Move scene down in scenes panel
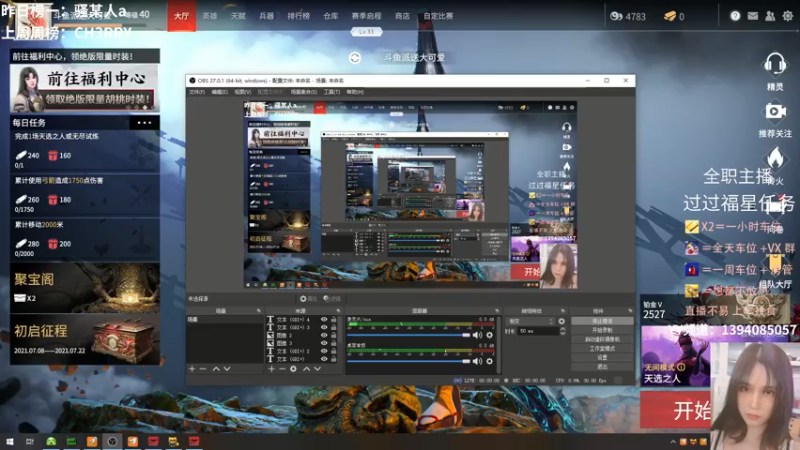Image resolution: width=800 pixels, height=450 pixels. click(227, 368)
